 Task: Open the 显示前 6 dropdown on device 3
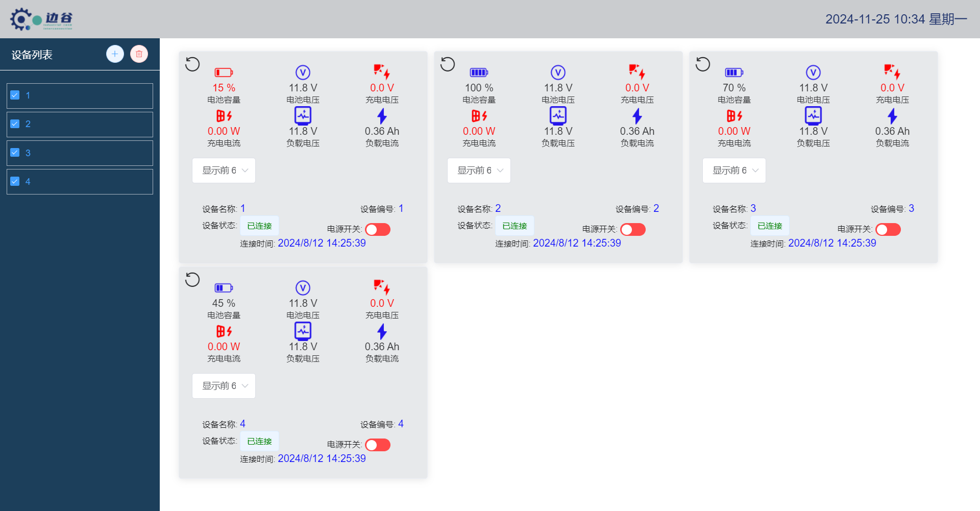[734, 171]
